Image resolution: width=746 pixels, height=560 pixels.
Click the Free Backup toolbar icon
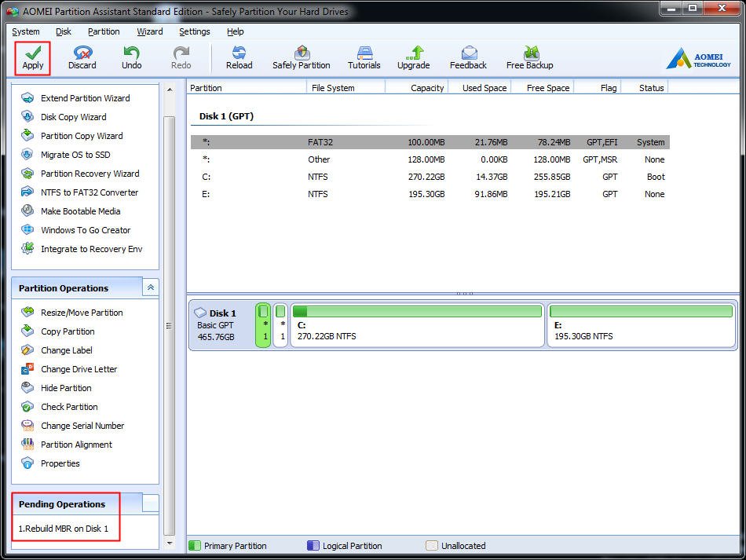click(529, 58)
